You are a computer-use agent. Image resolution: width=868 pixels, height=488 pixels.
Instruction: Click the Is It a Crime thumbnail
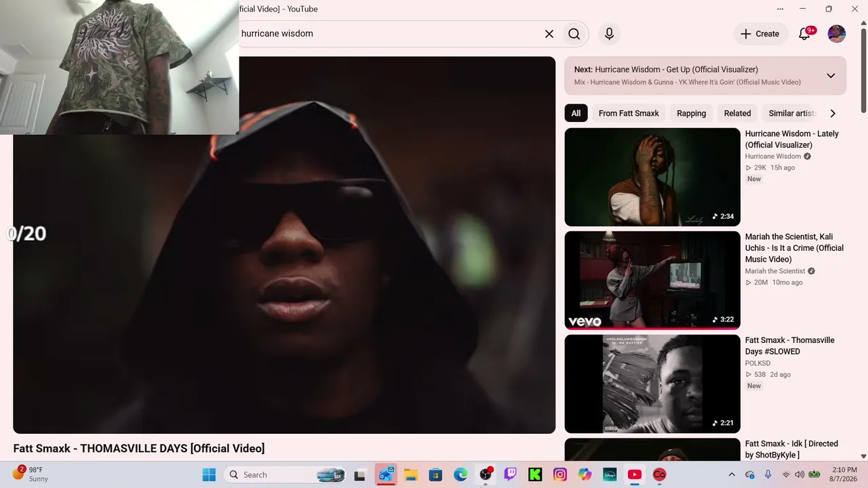(x=652, y=281)
